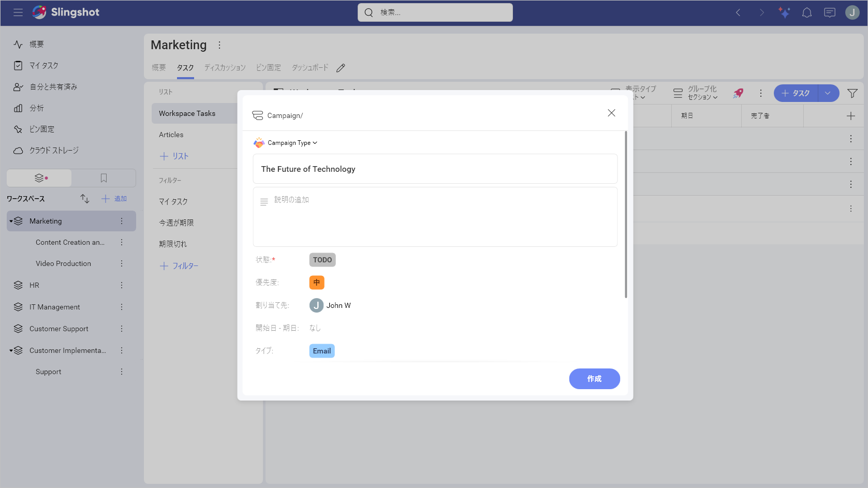Change the TODO status value
868x488 pixels.
click(322, 260)
